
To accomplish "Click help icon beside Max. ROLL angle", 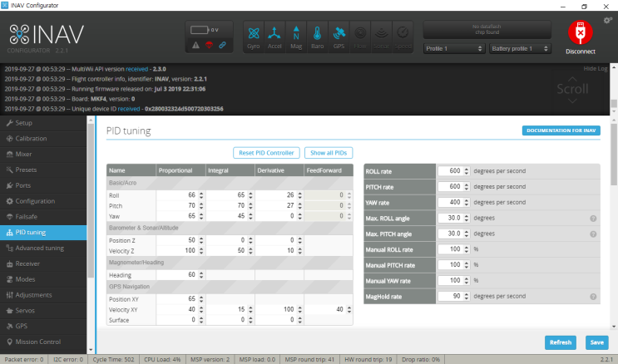I will click(x=594, y=219).
